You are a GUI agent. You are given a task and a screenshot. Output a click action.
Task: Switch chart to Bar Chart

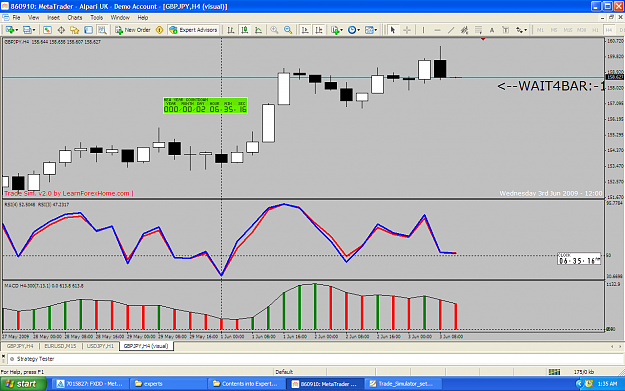230,30
